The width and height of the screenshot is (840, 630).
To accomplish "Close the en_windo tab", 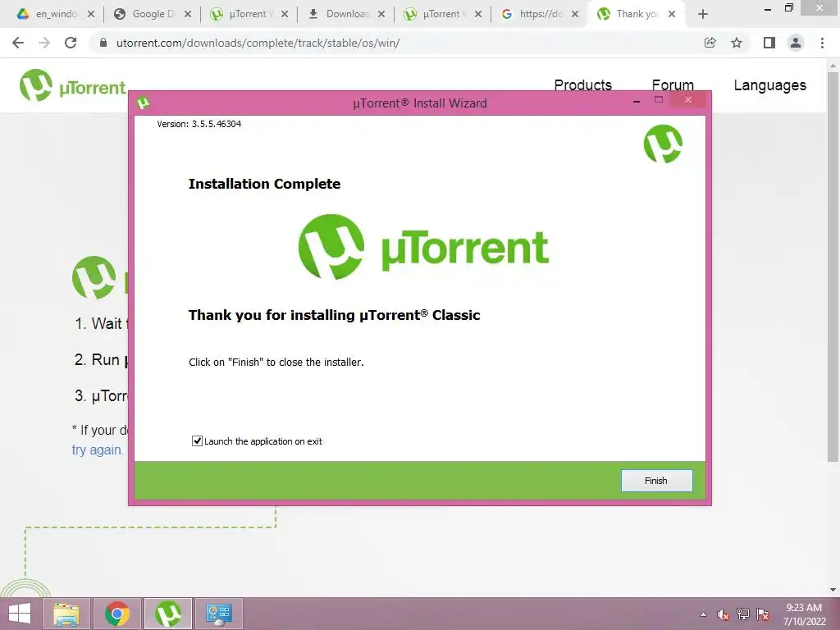I will tap(90, 14).
